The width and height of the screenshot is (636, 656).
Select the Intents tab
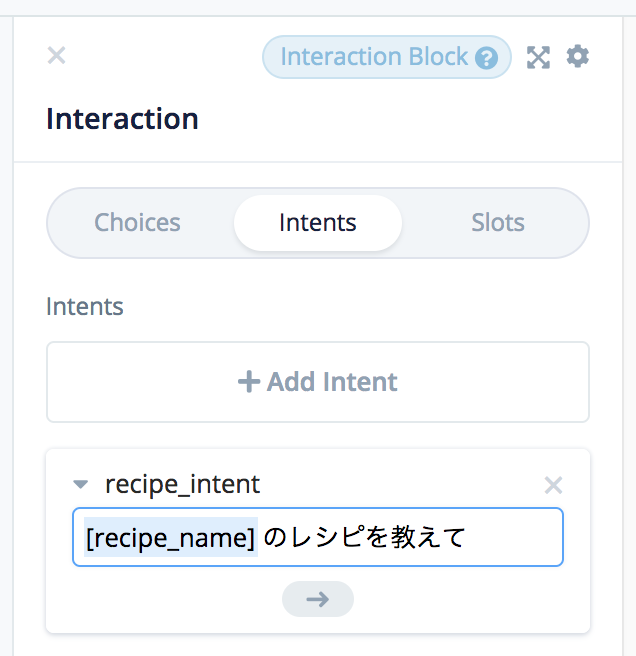click(317, 223)
